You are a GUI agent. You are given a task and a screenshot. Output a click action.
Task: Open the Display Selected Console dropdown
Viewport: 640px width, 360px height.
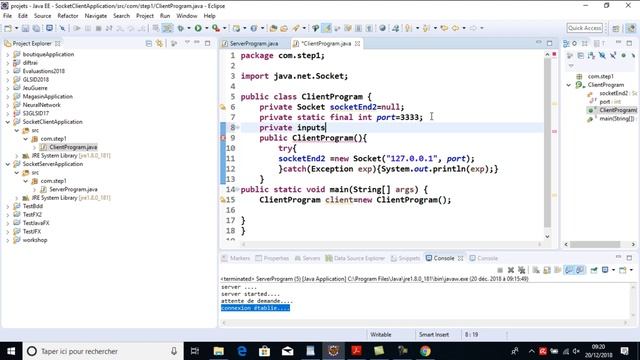(x=613, y=270)
